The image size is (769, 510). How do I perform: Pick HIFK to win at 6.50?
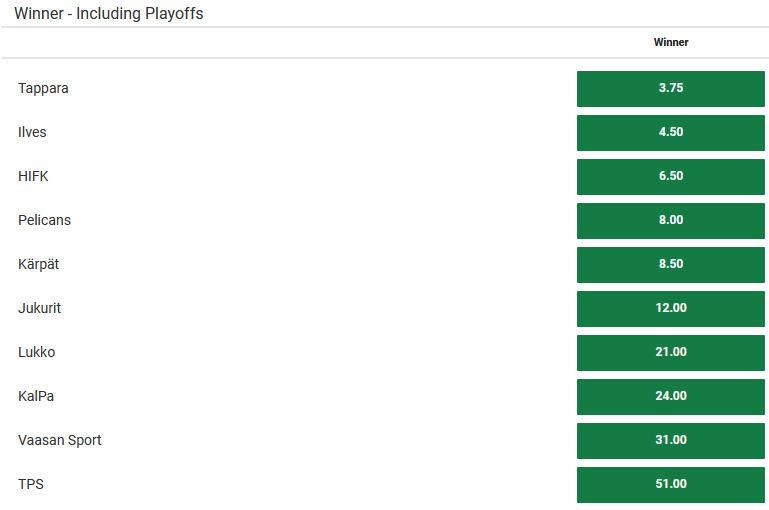[x=671, y=176]
